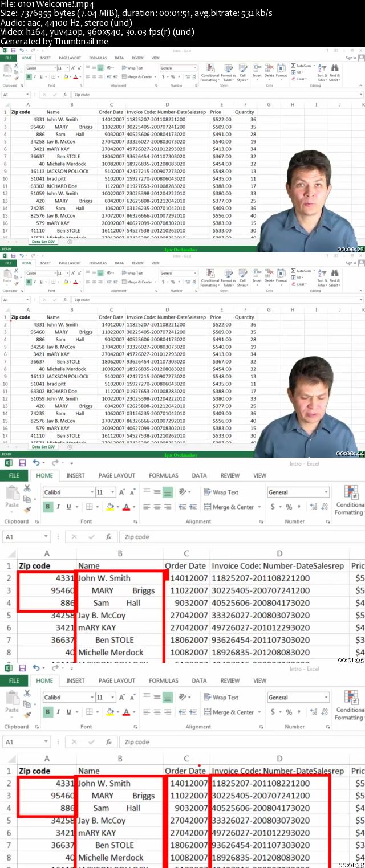
Task: Open the FILE tab in the 00:00:22 frame
Action: 8,58
